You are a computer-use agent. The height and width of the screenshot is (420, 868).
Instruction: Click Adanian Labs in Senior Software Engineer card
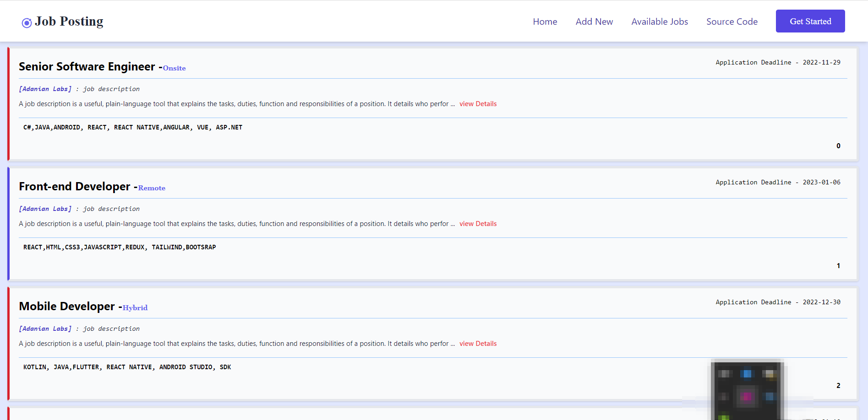45,89
